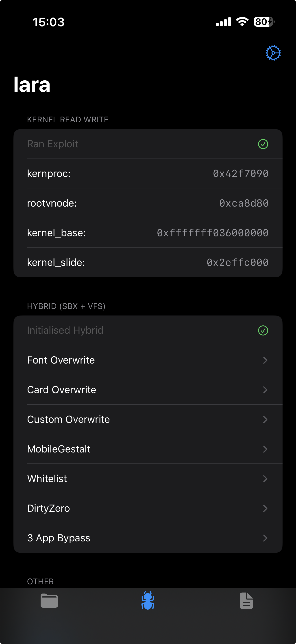The width and height of the screenshot is (296, 644).
Task: Expand Card Overwrite chevron
Action: pos(265,390)
